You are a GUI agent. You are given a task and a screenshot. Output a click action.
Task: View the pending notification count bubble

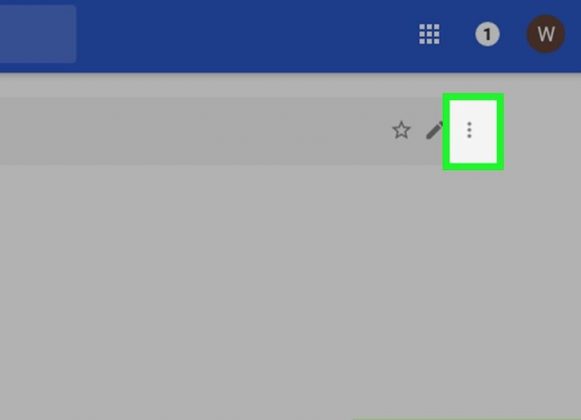(x=487, y=34)
